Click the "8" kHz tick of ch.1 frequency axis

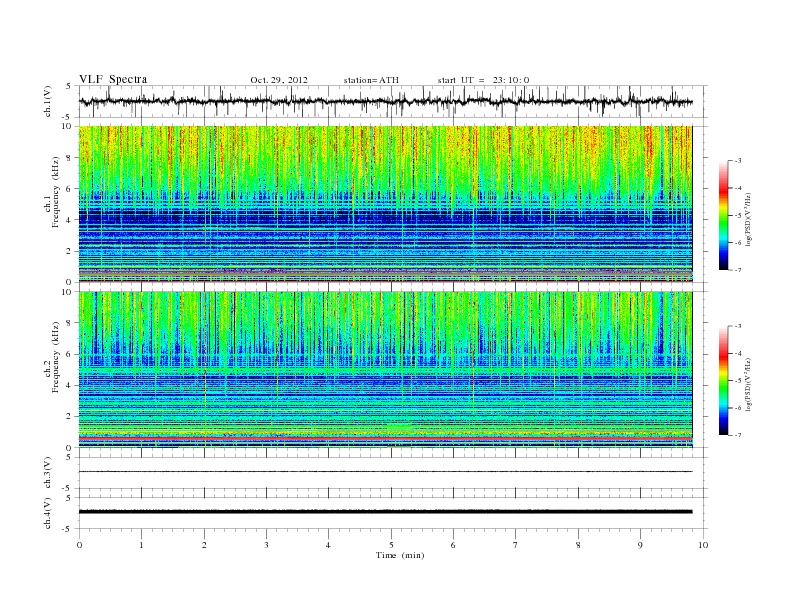click(x=70, y=158)
